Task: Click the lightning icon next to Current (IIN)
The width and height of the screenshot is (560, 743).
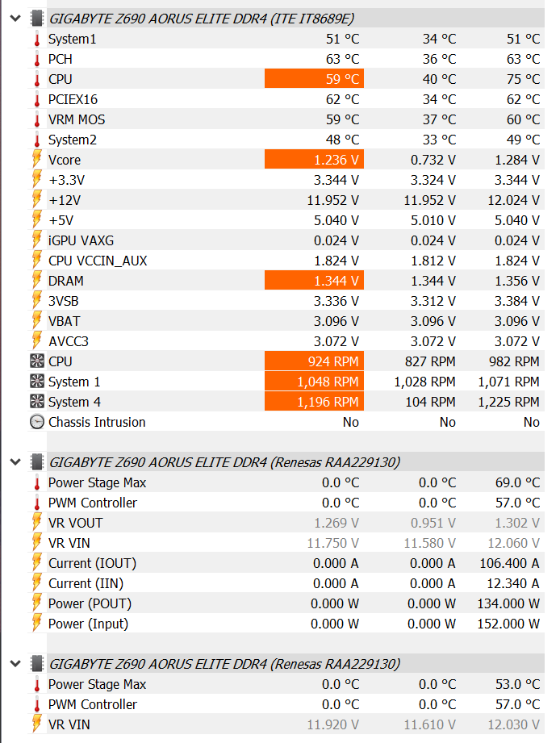Action: pyautogui.click(x=37, y=583)
